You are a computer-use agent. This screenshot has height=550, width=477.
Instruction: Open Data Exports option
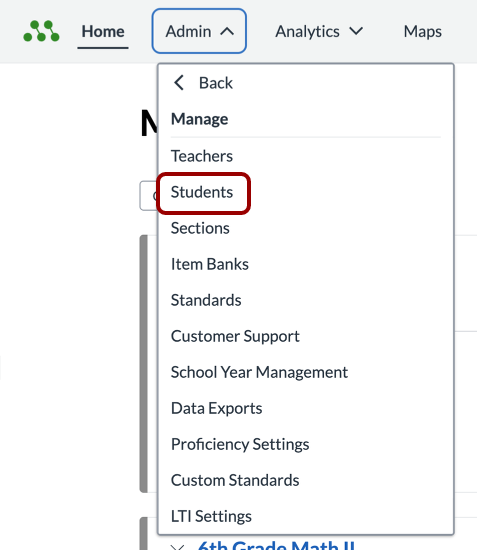(x=216, y=408)
